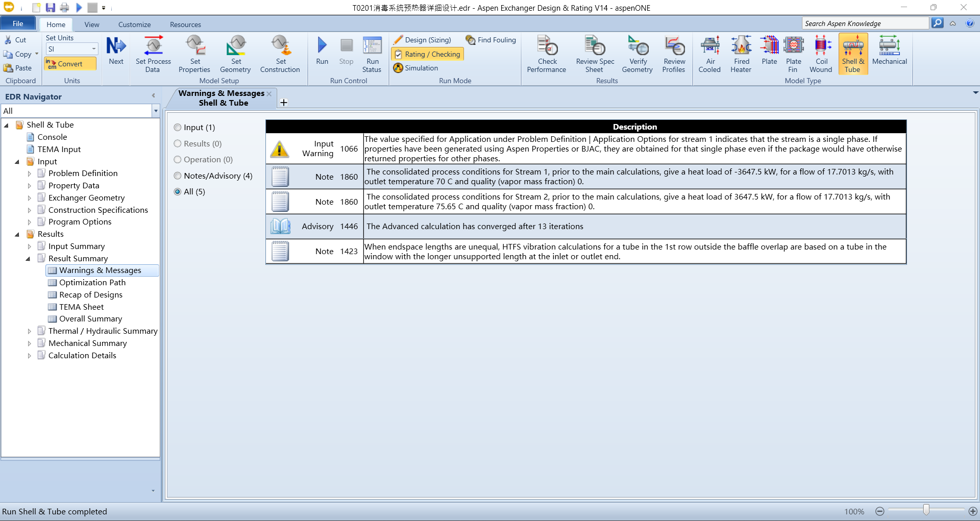The image size is (980, 521).
Task: Select the Input (1) filter radio
Action: coord(178,128)
